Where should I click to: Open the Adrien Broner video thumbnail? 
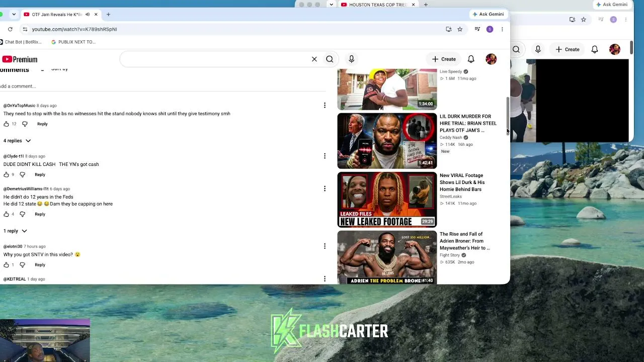point(387,257)
